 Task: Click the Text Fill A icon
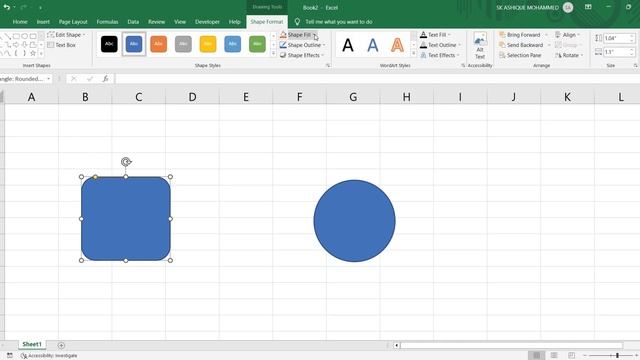pos(423,35)
